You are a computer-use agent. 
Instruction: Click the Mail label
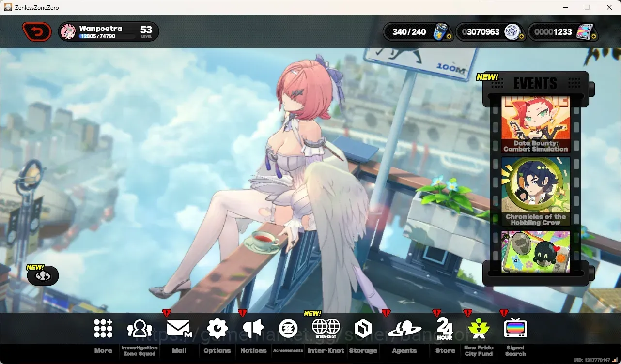point(179,351)
